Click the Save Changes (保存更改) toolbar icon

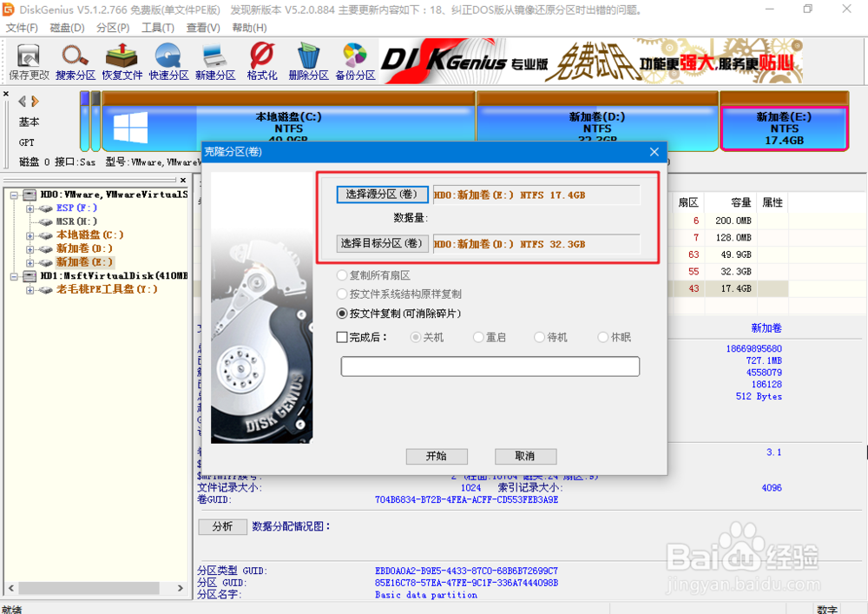click(x=29, y=62)
